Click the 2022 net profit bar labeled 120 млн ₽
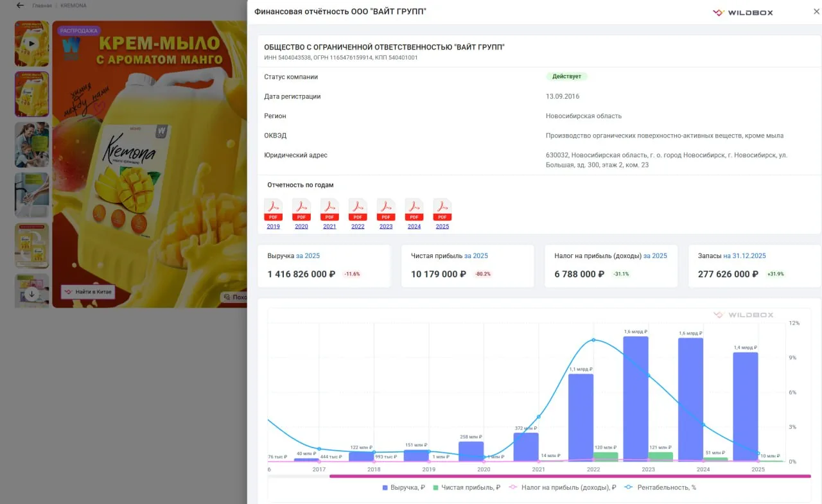This screenshot has width=822, height=504. pos(605,456)
